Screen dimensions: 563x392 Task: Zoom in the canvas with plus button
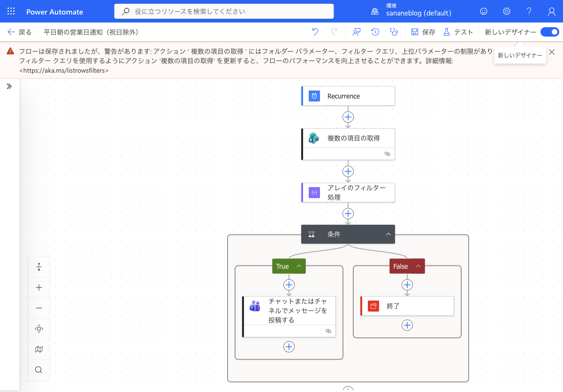(x=39, y=287)
